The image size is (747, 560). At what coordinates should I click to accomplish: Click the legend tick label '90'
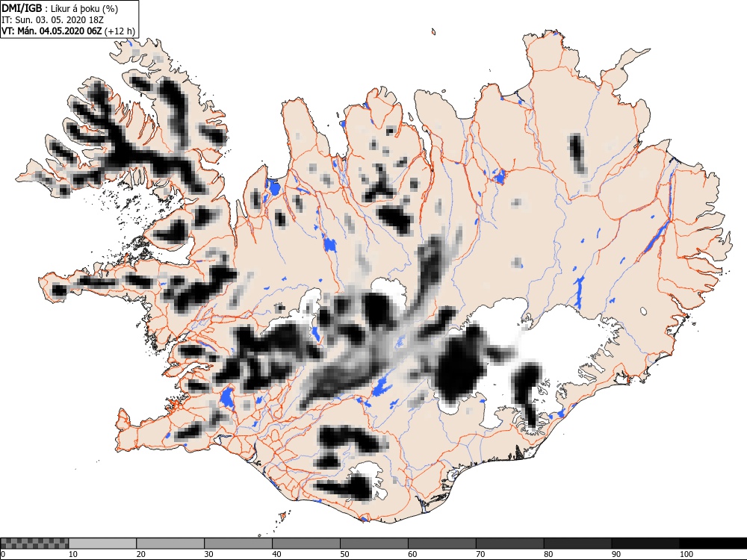(616, 554)
